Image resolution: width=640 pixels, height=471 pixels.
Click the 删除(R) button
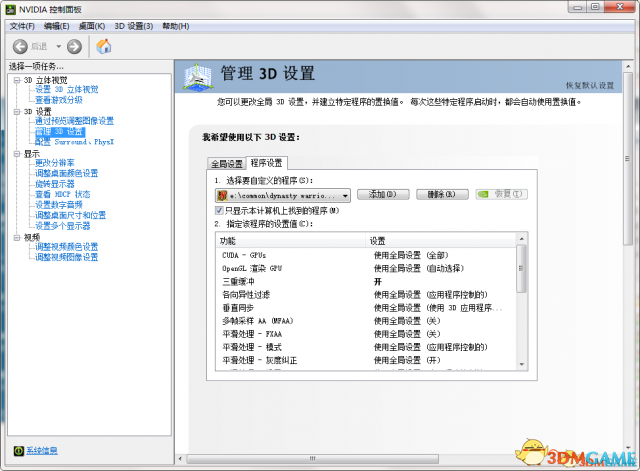pos(442,195)
